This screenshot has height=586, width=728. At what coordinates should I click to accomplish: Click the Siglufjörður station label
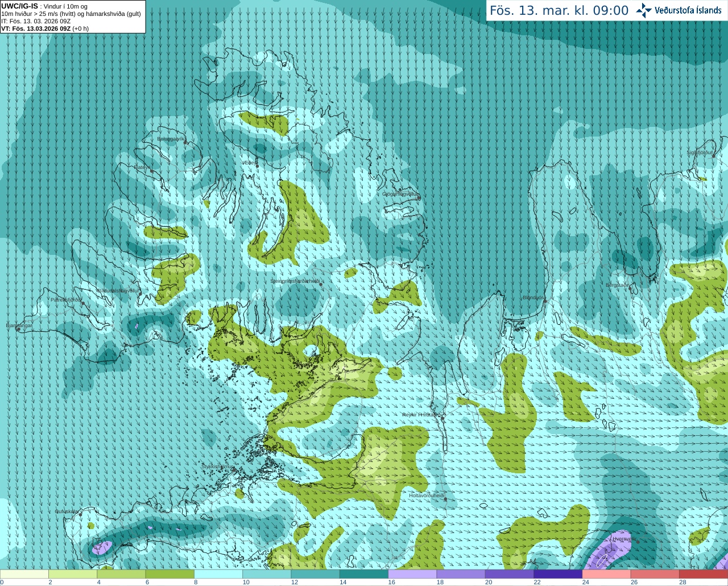pyautogui.click(x=700, y=152)
